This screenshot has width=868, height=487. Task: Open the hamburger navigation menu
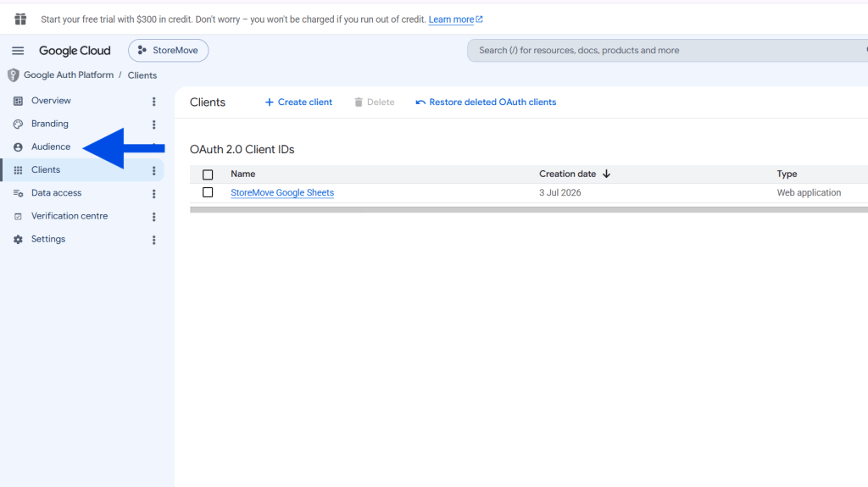click(18, 50)
